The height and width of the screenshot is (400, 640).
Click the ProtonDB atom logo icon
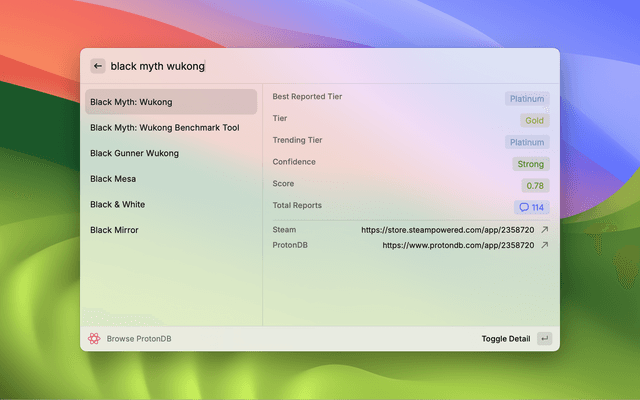pyautogui.click(x=94, y=339)
